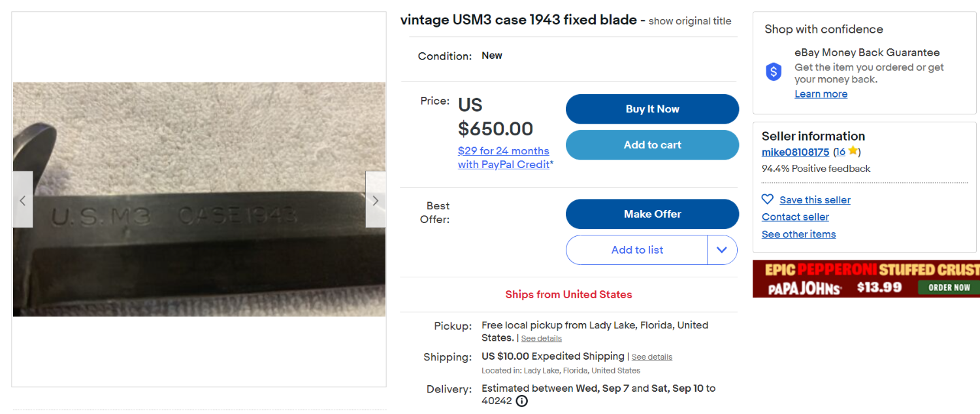Click Save this seller
This screenshot has height=414, width=980.
[x=815, y=199]
